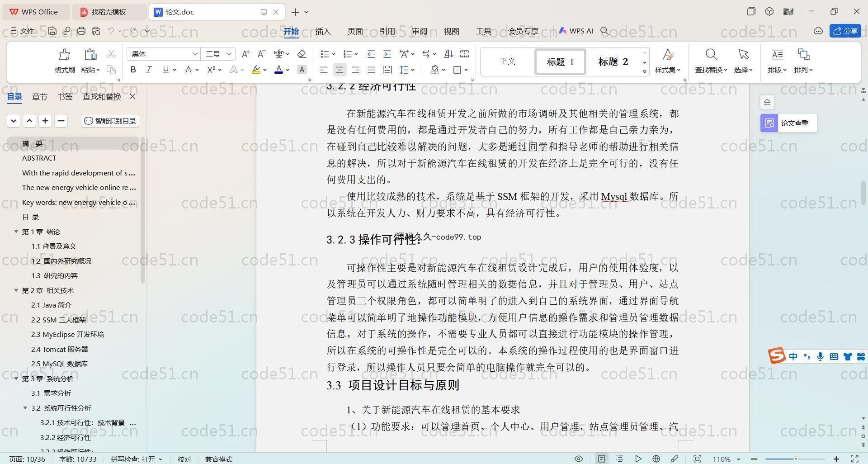
Task: Click the Print icon in quick toolbar
Action: coord(81,31)
